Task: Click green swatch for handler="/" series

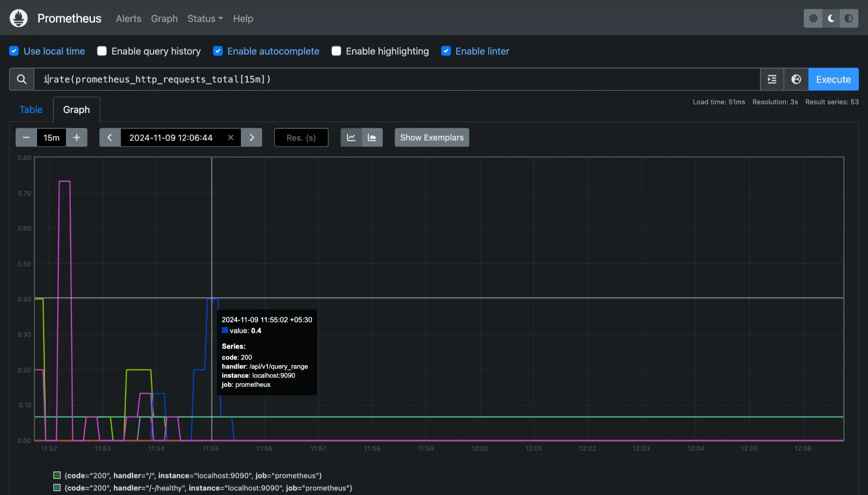Action: click(x=57, y=475)
